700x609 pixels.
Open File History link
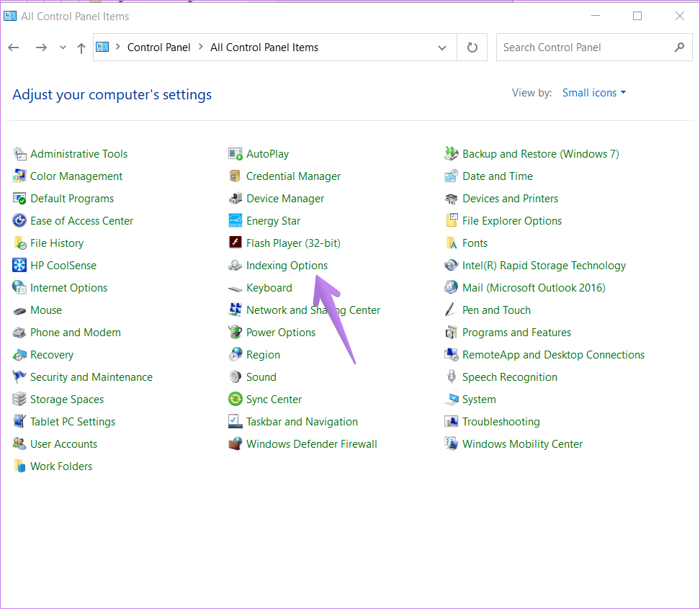click(x=57, y=243)
